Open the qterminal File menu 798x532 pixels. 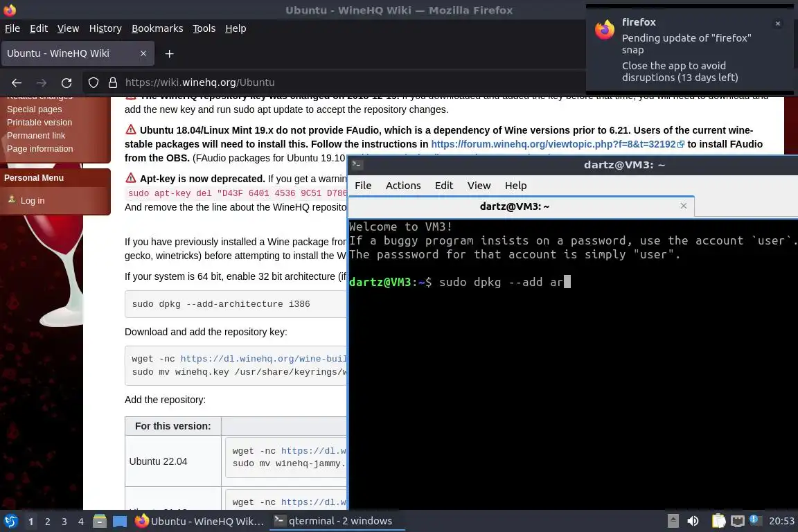point(363,186)
